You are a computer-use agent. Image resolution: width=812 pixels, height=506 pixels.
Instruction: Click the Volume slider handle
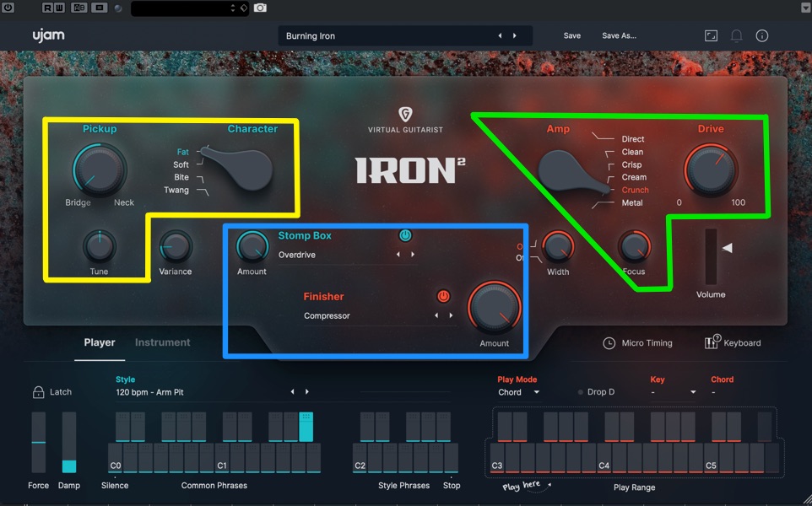[727, 248]
